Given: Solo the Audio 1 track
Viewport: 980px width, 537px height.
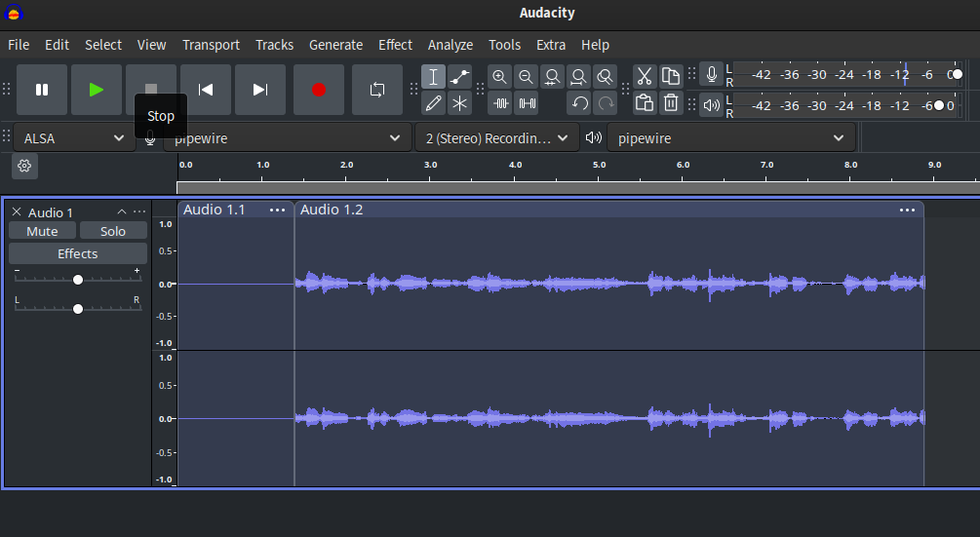Looking at the screenshot, I should pyautogui.click(x=113, y=231).
